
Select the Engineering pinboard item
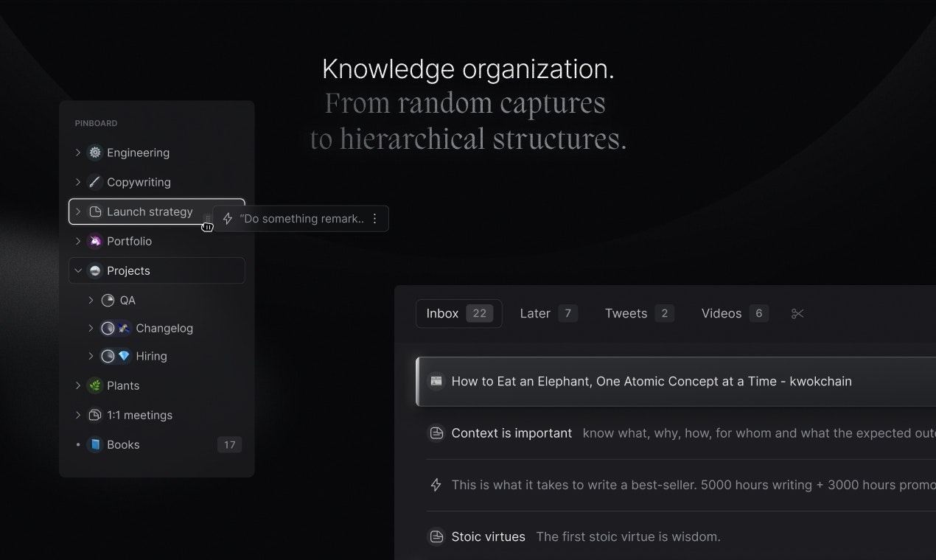point(157,153)
